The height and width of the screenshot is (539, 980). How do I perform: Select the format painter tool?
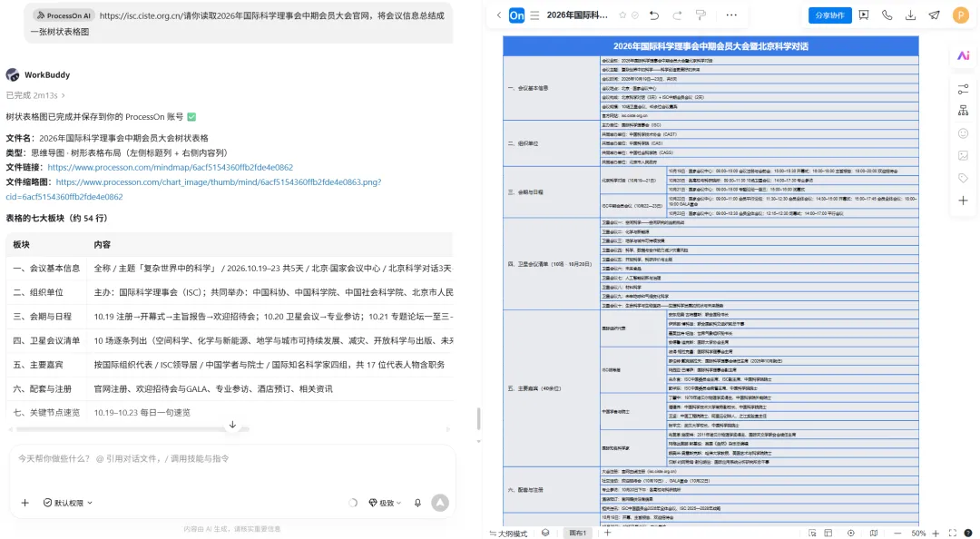pos(701,15)
